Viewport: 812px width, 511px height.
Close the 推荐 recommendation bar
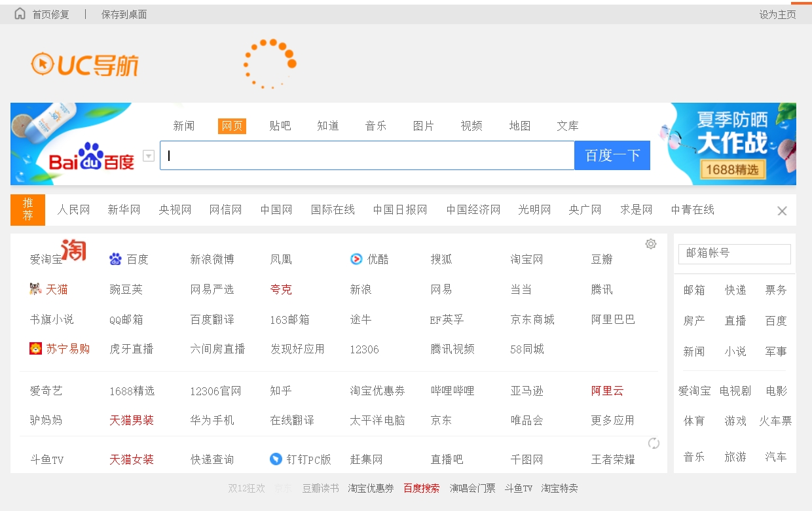point(782,211)
